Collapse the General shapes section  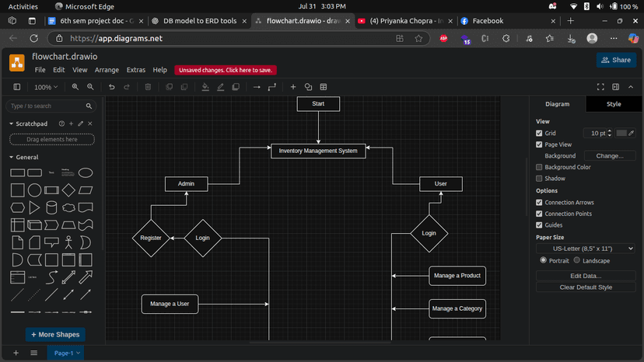pos(26,157)
